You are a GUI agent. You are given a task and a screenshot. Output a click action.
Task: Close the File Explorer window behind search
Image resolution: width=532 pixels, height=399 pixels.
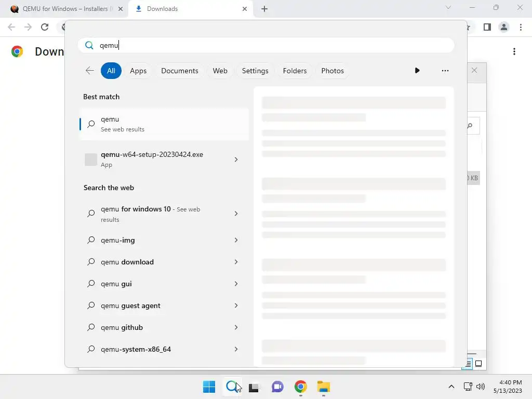click(x=474, y=70)
